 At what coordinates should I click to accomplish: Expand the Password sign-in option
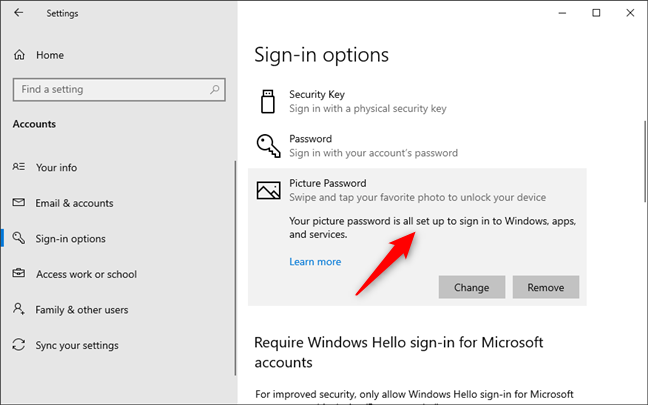pyautogui.click(x=417, y=146)
